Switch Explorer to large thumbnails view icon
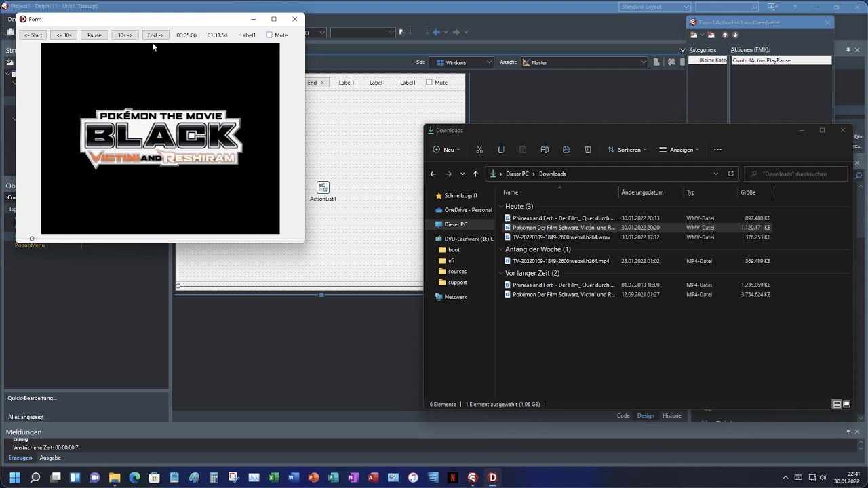The image size is (868, 488). point(846,404)
